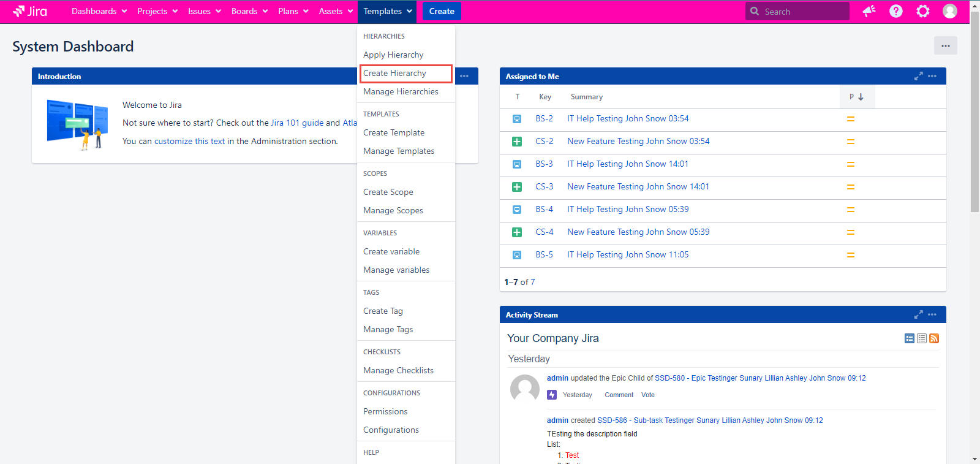Select Create Hierarchy from Templates menu
980x464 pixels.
coord(394,73)
